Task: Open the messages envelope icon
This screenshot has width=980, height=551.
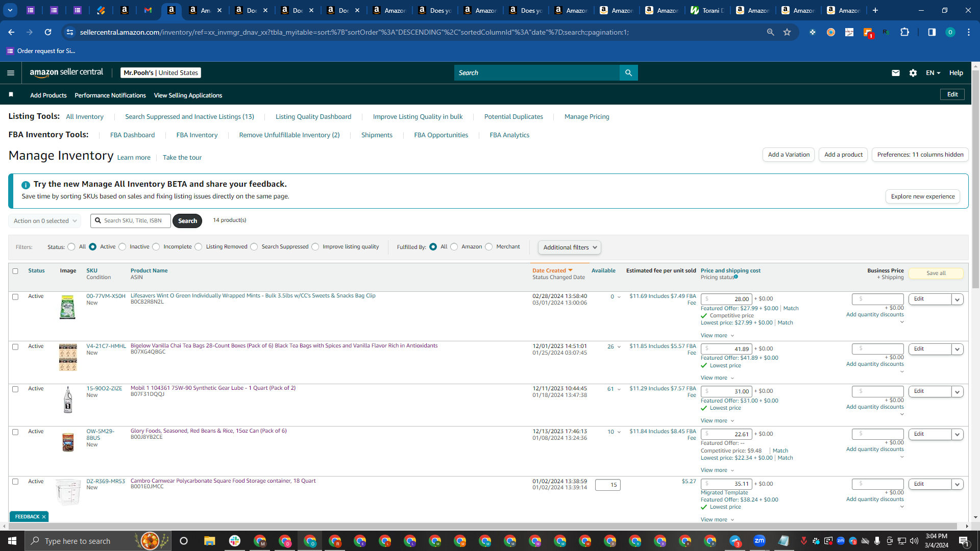Action: click(x=895, y=73)
